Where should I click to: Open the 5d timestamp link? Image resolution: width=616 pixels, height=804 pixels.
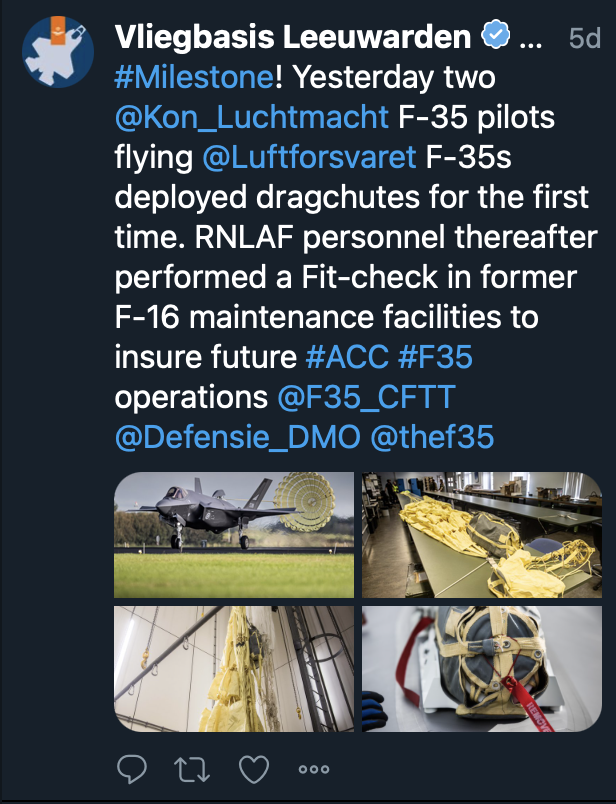click(x=585, y=38)
